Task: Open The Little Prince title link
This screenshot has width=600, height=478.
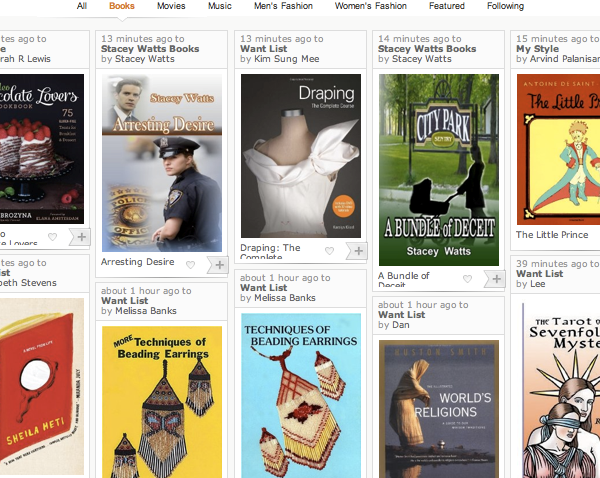Action: [552, 235]
